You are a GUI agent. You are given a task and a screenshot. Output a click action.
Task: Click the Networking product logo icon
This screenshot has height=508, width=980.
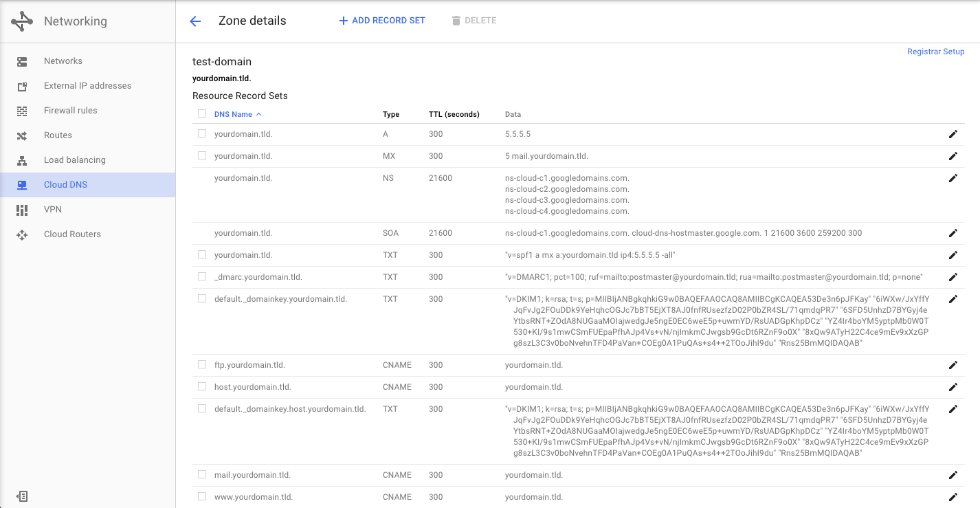point(22,21)
